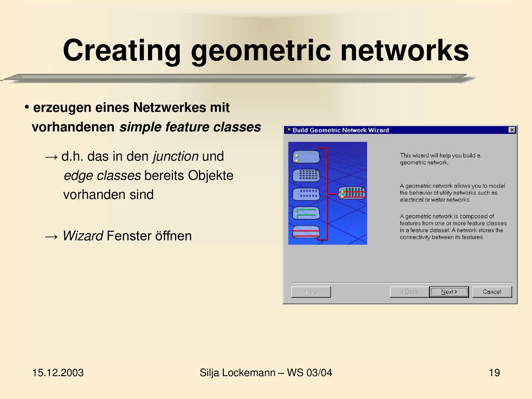
Task: Click text 'electrical or water networks.'
Action: tap(435, 199)
